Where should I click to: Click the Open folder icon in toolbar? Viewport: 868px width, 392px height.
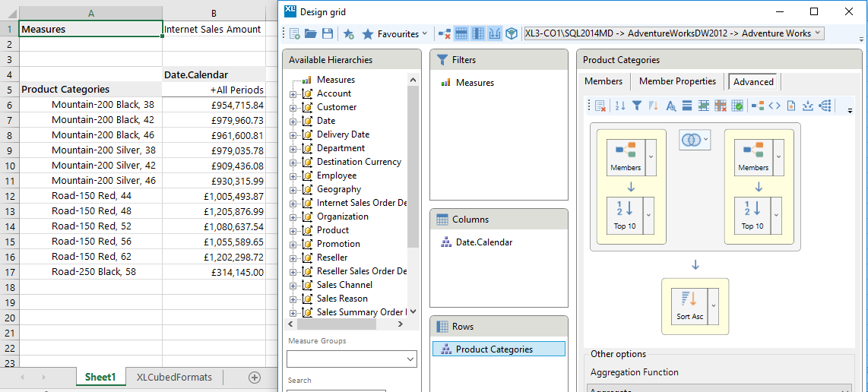[311, 33]
